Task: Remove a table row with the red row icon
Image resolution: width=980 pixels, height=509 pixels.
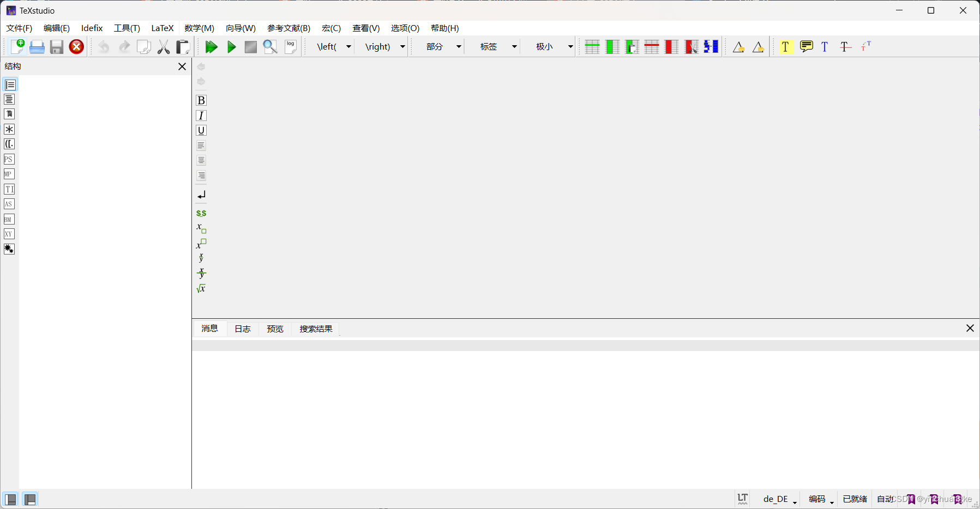Action: [x=652, y=47]
